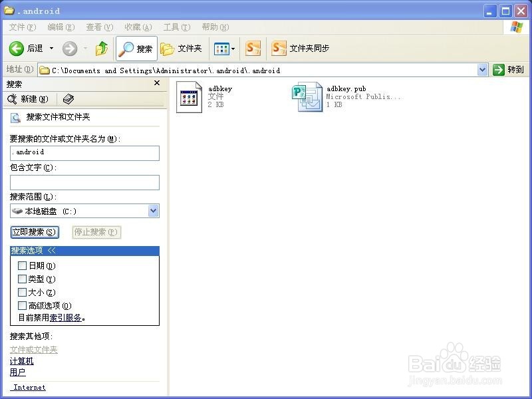Viewport: 532px width, 399px height.
Task: Click the 用户 people link
Action: 18,372
